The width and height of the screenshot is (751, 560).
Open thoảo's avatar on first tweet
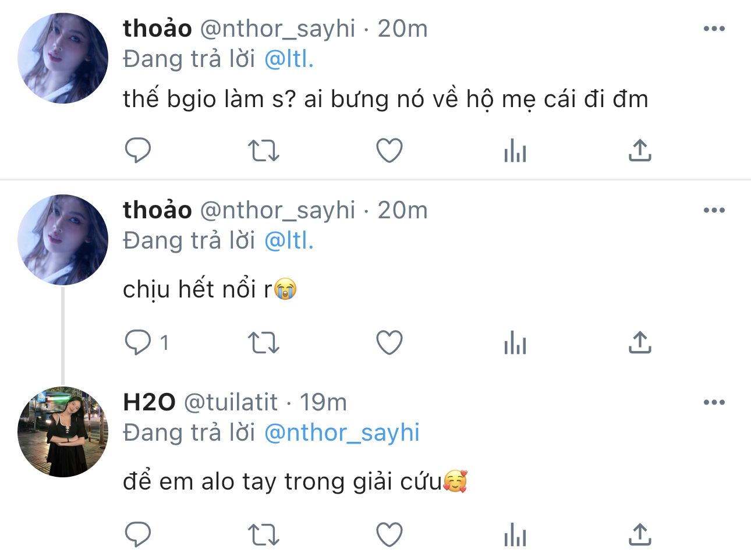pos(63,58)
